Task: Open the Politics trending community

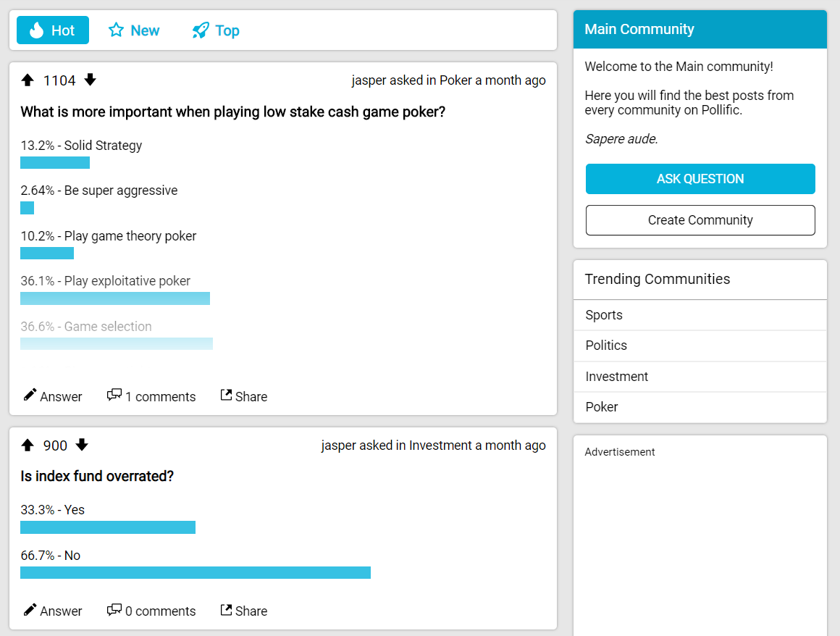Action: click(606, 346)
